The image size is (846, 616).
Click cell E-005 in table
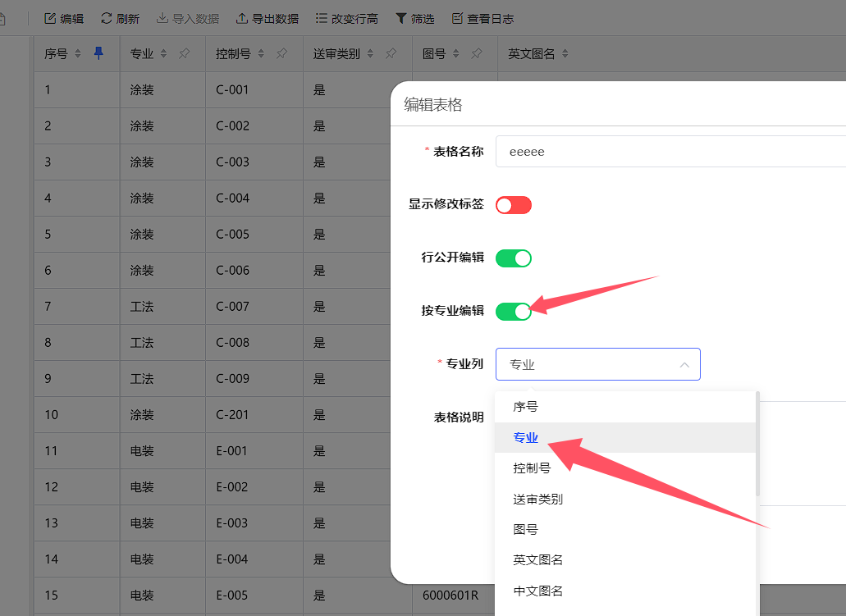[254, 595]
